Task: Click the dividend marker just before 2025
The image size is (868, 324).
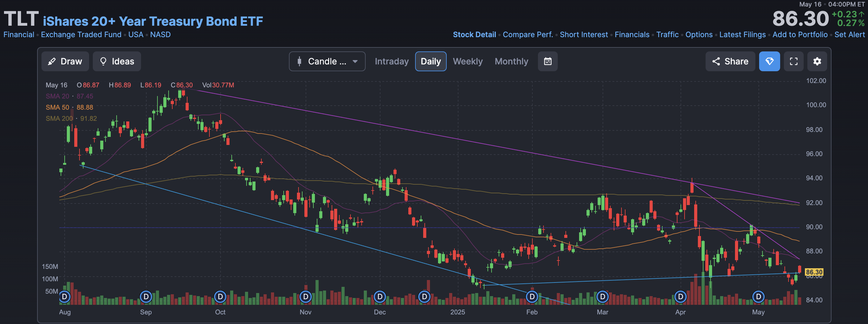Action: point(424,297)
